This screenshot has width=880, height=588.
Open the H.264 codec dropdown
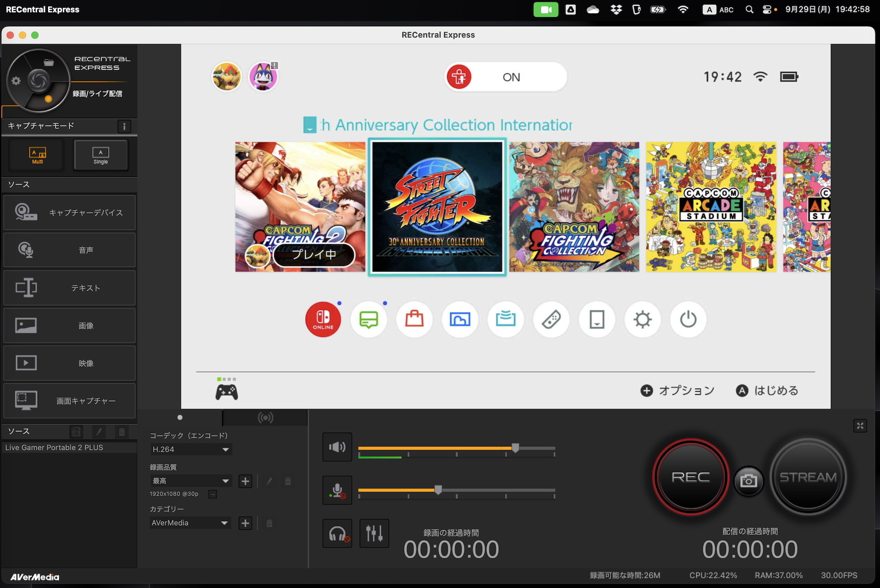191,449
